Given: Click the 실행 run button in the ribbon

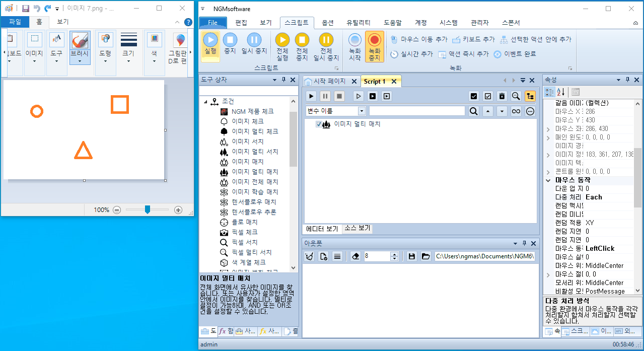Looking at the screenshot, I should point(210,46).
